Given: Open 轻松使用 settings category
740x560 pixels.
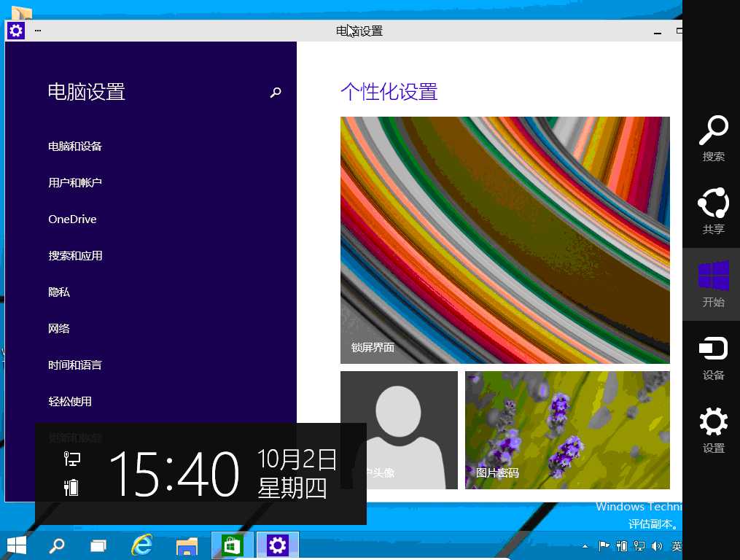Looking at the screenshot, I should click(70, 401).
